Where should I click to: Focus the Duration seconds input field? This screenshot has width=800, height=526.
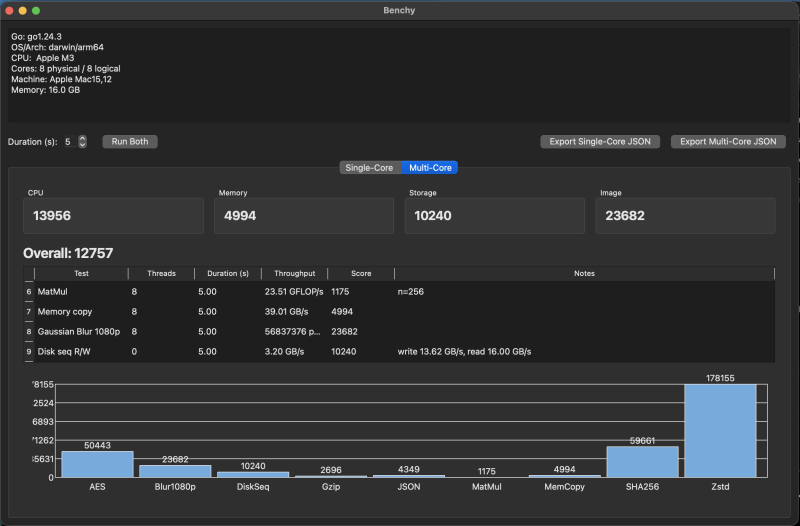70,142
